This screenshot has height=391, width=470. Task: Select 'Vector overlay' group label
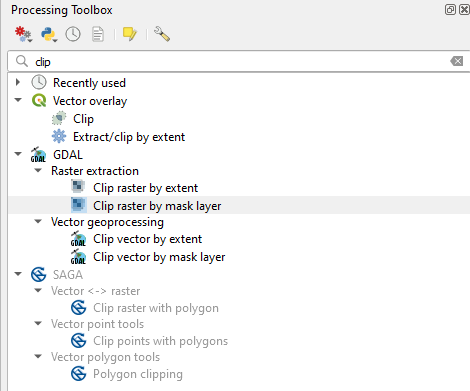90,101
